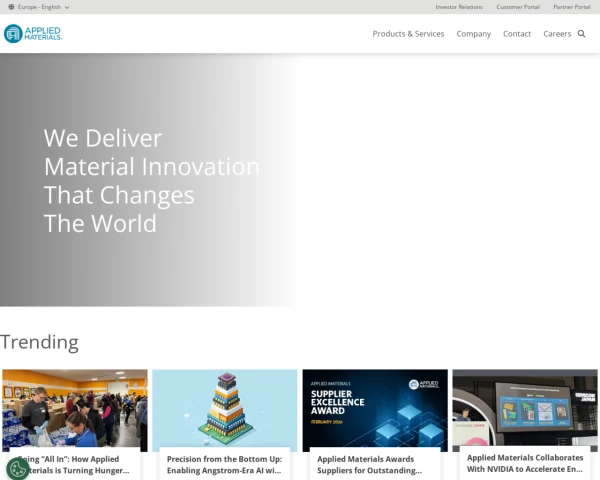Open the Customer Portal link
600x480 pixels.
(x=518, y=7)
